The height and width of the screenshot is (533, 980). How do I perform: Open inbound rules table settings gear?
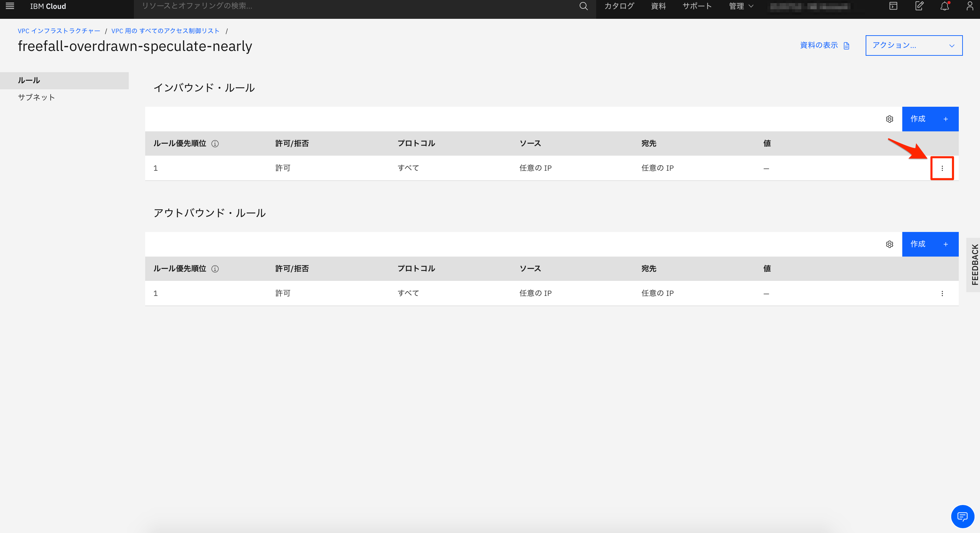click(890, 119)
